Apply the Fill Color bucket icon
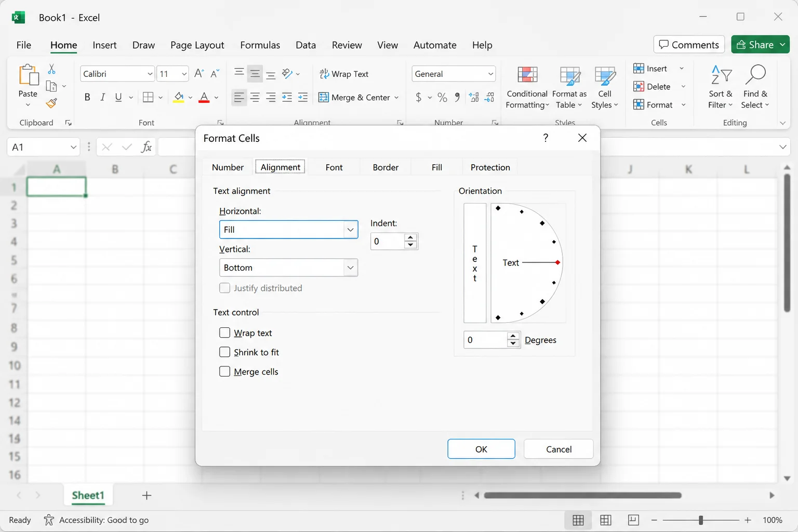 pyautogui.click(x=179, y=97)
